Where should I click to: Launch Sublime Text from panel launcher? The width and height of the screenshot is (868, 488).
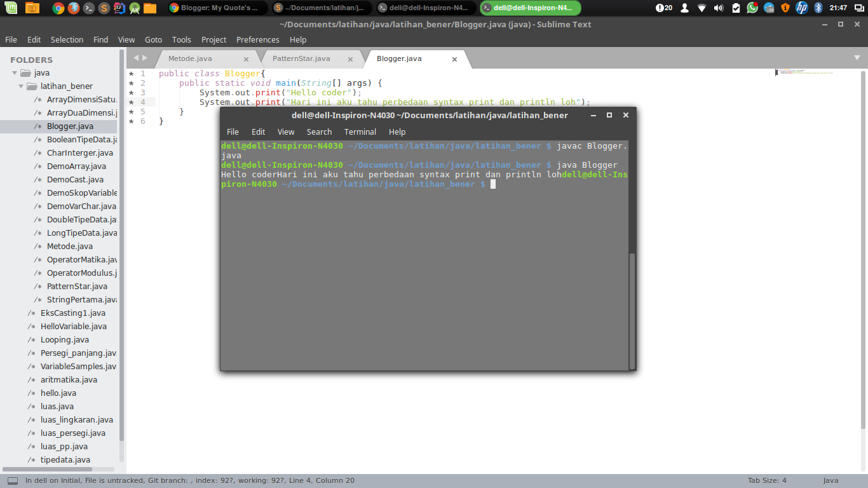pyautogui.click(x=104, y=8)
